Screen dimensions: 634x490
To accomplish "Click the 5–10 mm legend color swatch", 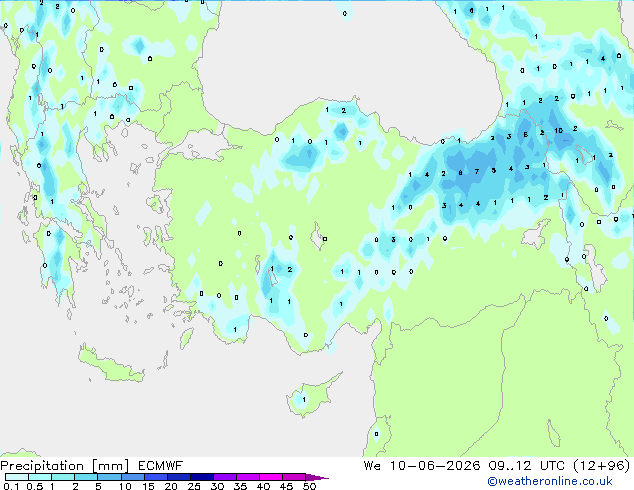I will click(109, 477).
